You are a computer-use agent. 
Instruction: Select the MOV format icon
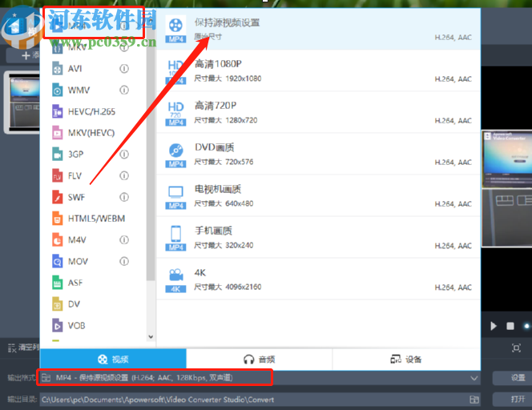[x=58, y=262]
